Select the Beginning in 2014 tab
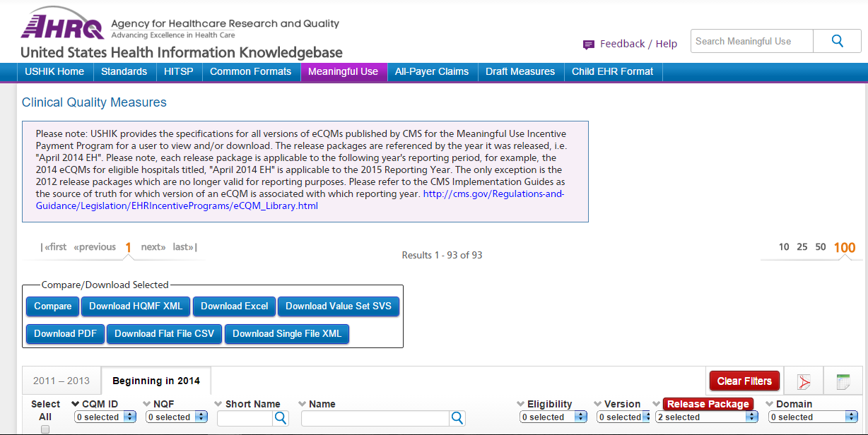Screen dimensions: 868x435 click(x=156, y=381)
